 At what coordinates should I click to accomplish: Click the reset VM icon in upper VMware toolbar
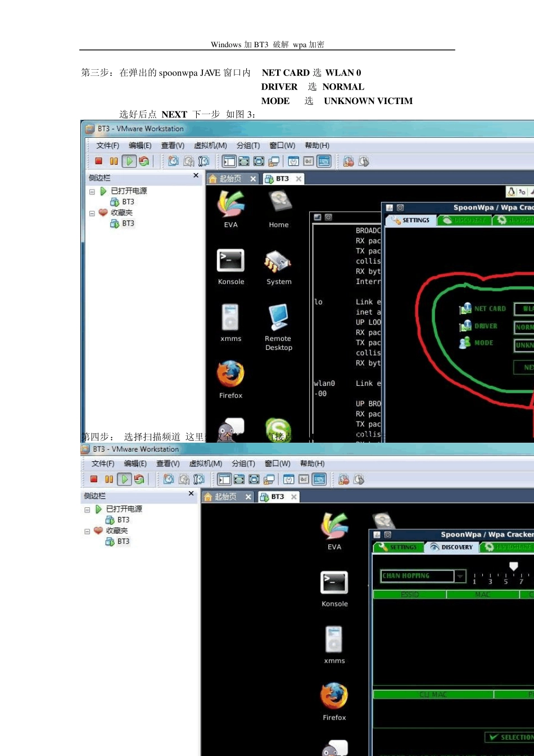tap(144, 161)
